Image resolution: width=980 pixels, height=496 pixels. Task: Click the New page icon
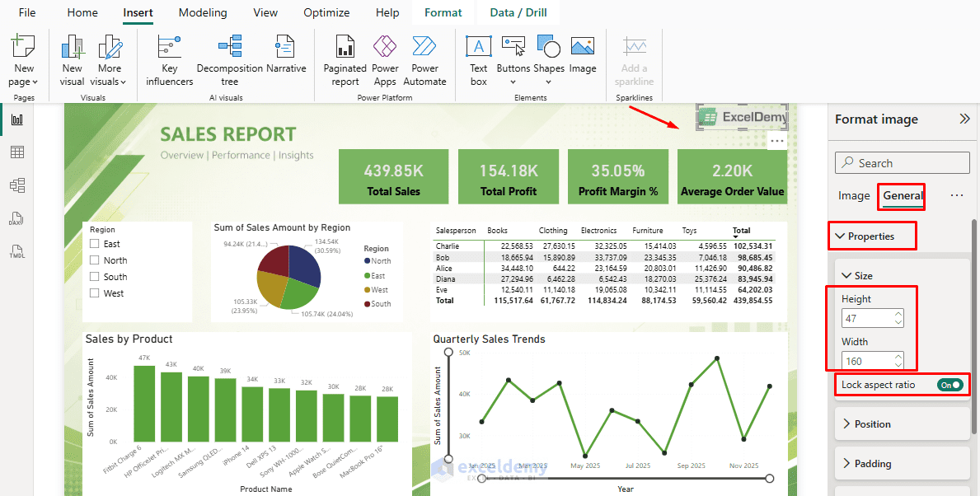pyautogui.click(x=24, y=48)
